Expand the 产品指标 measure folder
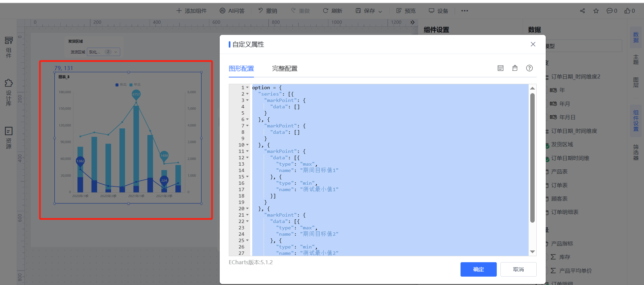644x285 pixels. click(562, 244)
